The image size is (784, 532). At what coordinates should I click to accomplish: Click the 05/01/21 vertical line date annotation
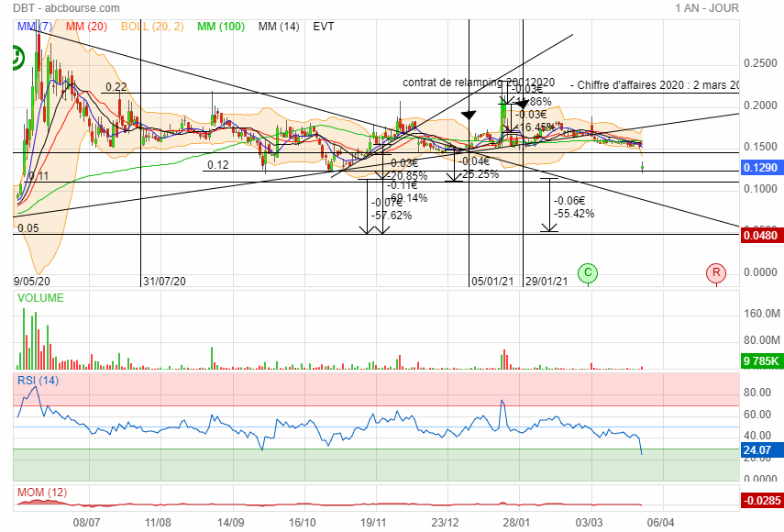[x=492, y=282]
